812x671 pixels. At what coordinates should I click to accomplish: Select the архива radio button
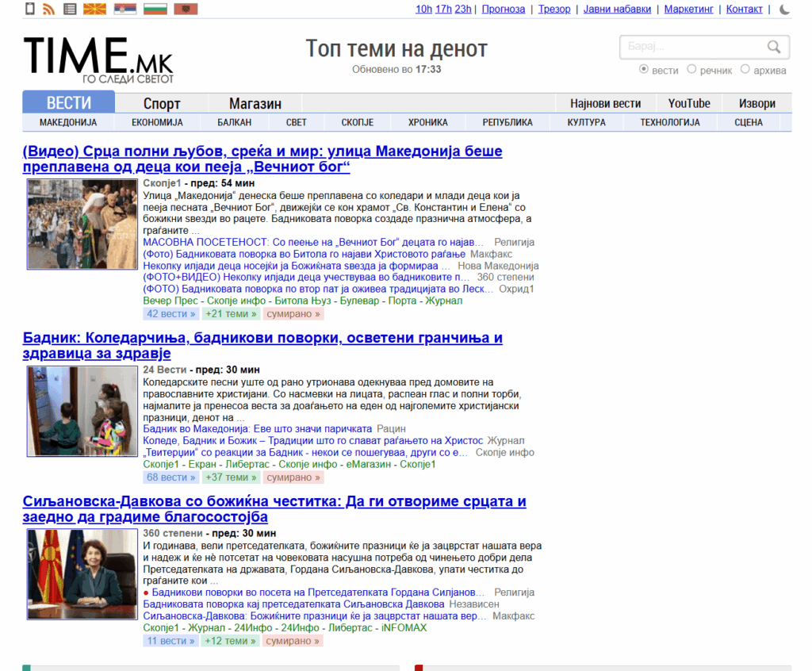(x=744, y=70)
